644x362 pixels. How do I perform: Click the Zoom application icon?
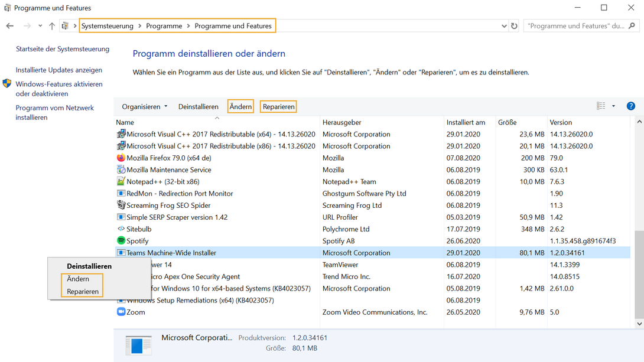[121, 312]
